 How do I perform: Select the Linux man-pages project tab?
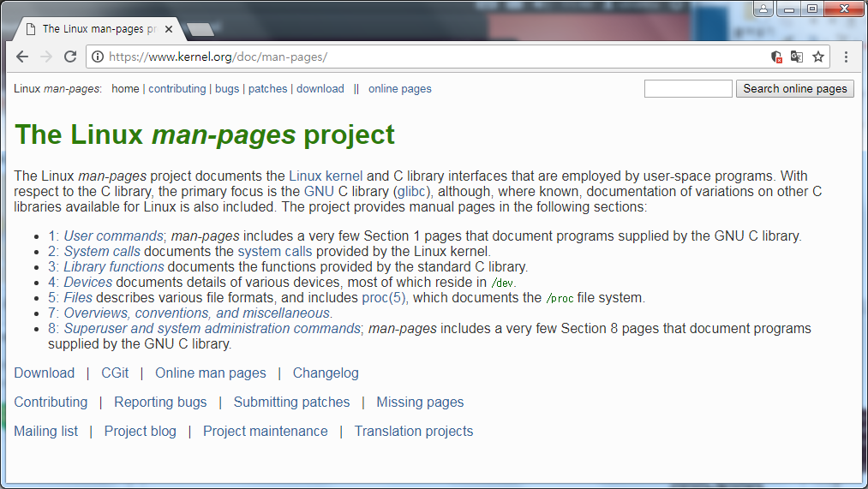[99, 29]
